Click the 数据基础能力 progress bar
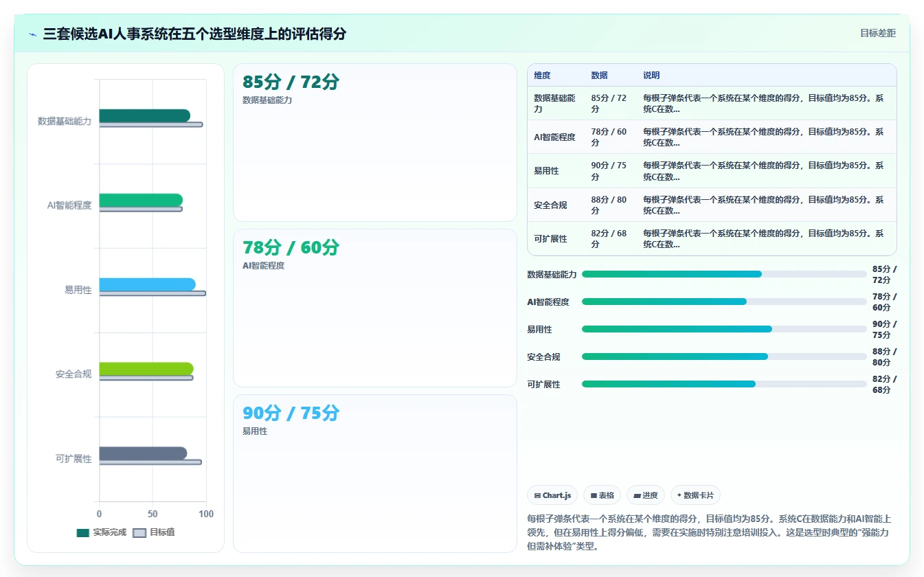Viewport: 924px width, 577px height. [x=724, y=274]
